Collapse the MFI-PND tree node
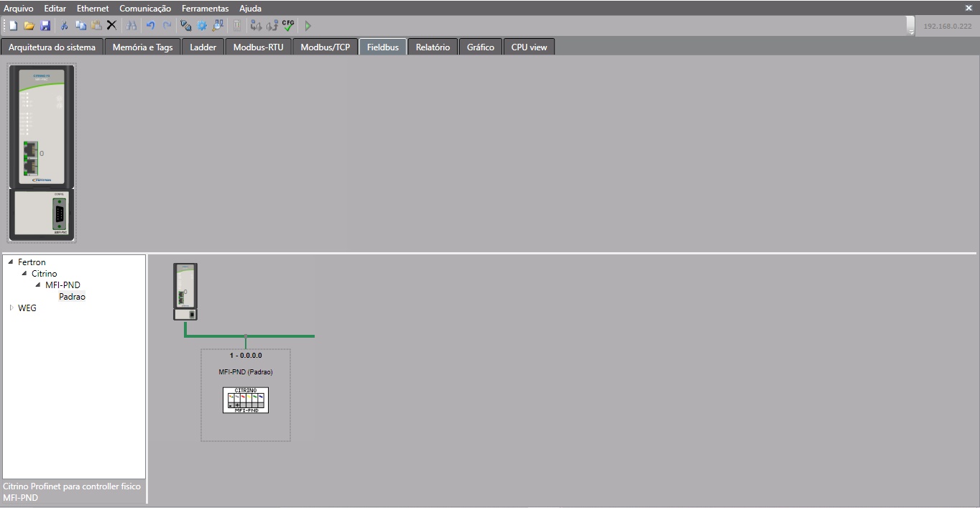This screenshot has height=508, width=980. coord(38,285)
